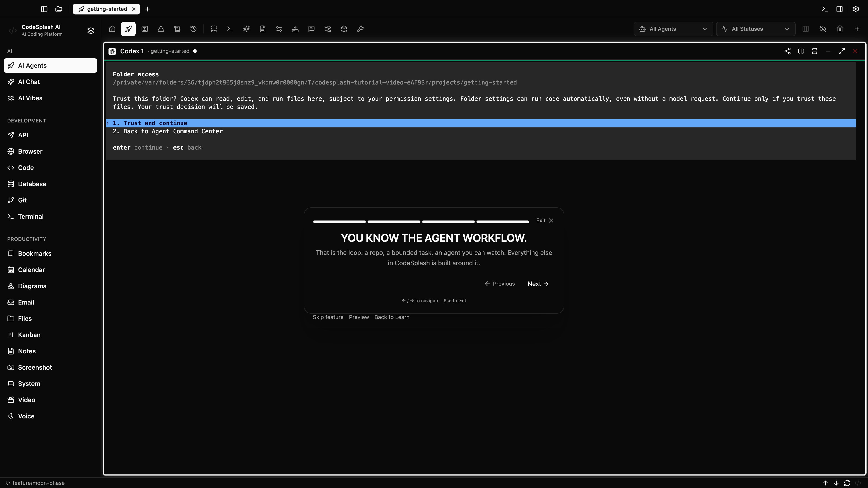Click the layers stack icon by CodeSplash AI
This screenshot has width=868, height=488.
91,31
